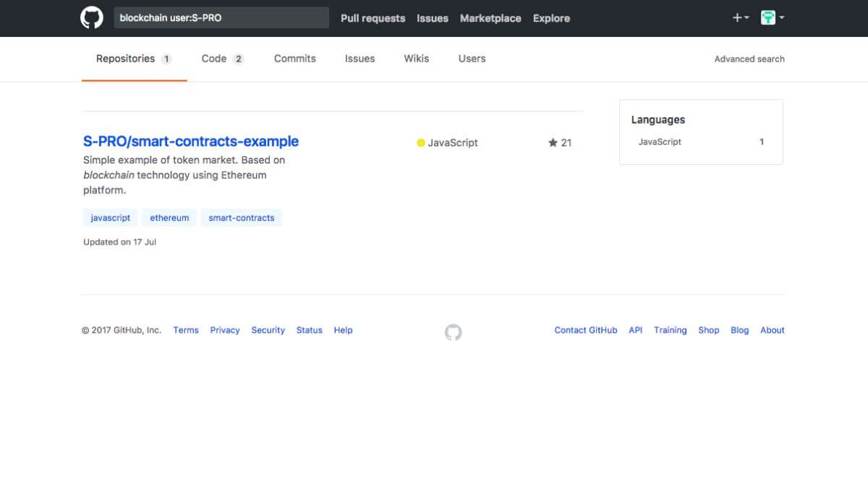Click the yellow JavaScript language dot
Image resolution: width=868 pixels, height=482 pixels.
420,143
